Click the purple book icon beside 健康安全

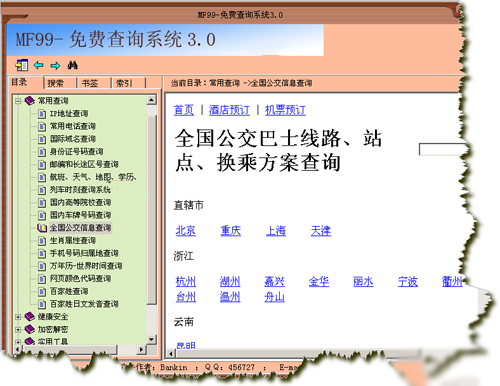pos(30,316)
